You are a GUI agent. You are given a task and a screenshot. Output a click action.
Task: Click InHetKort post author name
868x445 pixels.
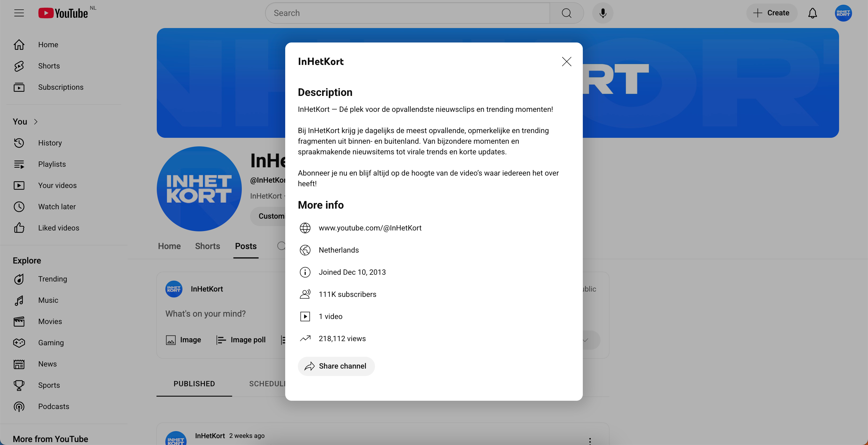pos(210,436)
